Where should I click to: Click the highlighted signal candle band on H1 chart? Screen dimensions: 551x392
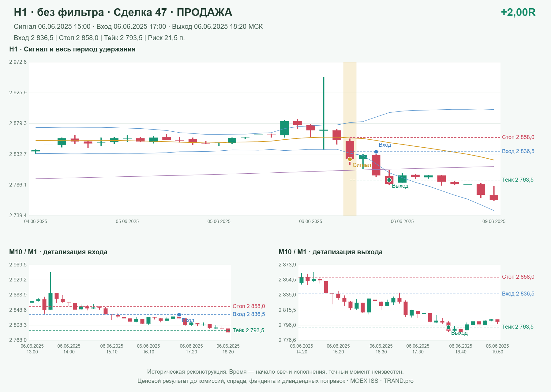click(x=350, y=139)
